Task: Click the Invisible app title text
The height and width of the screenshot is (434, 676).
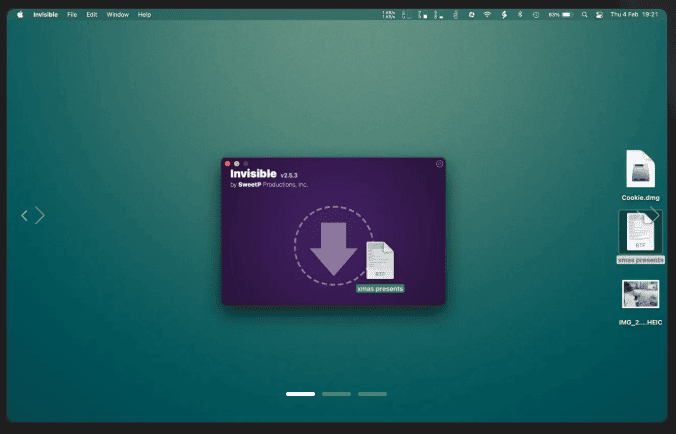Action: [x=253, y=174]
